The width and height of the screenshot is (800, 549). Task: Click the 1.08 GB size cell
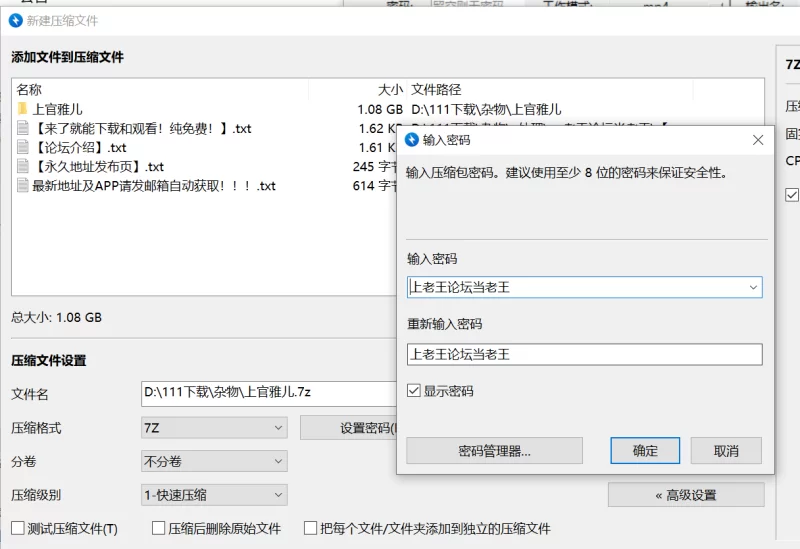[380, 109]
